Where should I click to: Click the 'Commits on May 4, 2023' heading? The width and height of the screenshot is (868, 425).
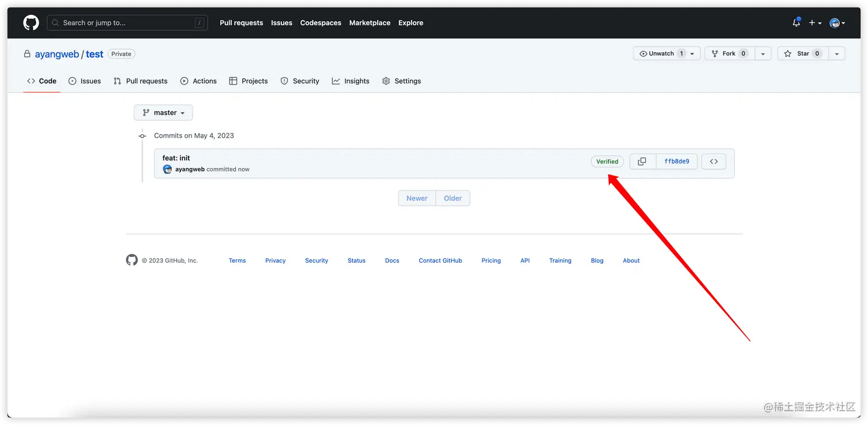[194, 136]
